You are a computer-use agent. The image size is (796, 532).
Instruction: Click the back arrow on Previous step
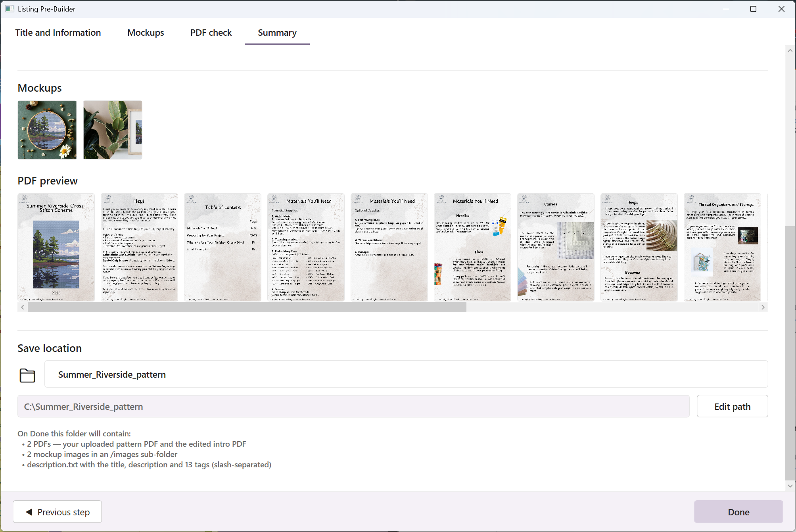pyautogui.click(x=29, y=512)
